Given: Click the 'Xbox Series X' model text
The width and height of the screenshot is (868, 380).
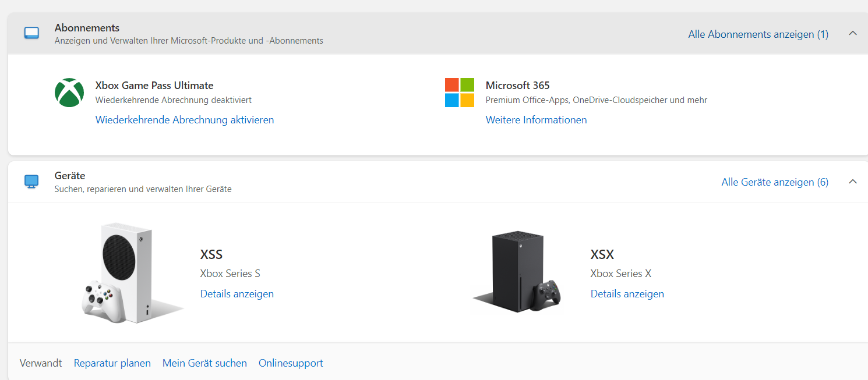Looking at the screenshot, I should (x=621, y=274).
